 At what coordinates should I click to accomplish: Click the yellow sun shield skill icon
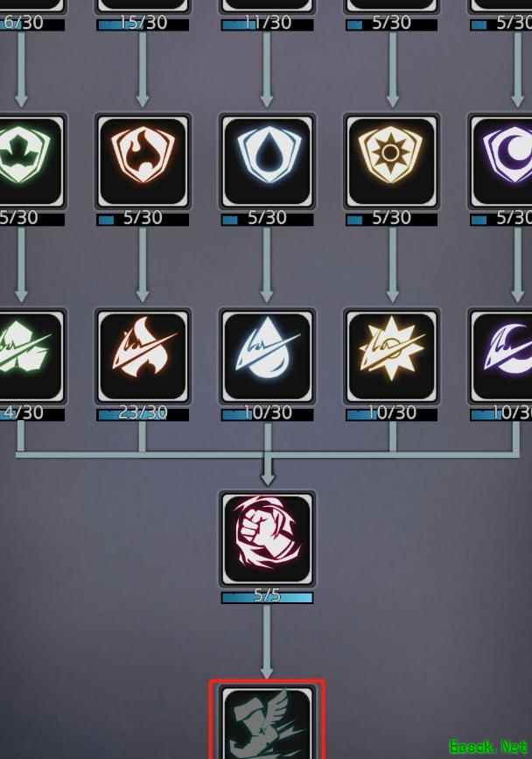click(391, 162)
